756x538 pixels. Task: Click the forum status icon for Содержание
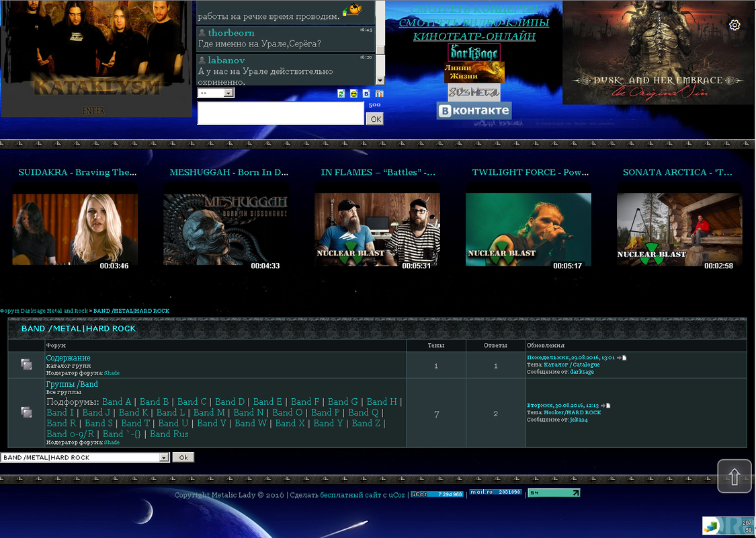point(26,364)
